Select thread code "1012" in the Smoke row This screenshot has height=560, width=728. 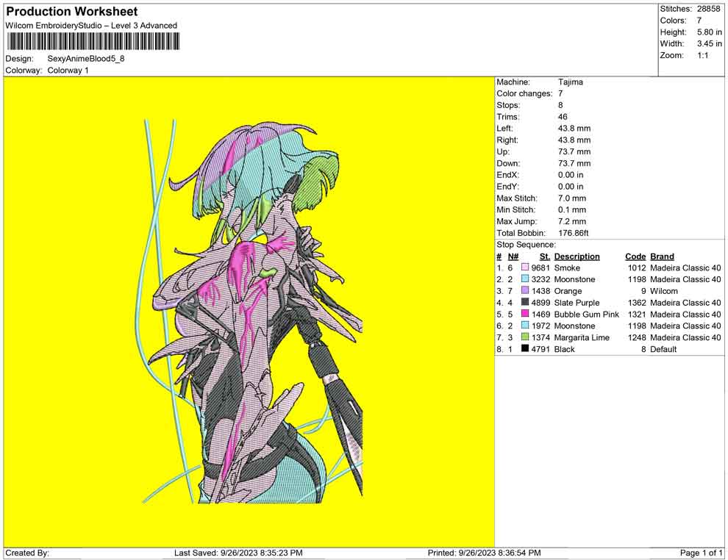tap(637, 268)
